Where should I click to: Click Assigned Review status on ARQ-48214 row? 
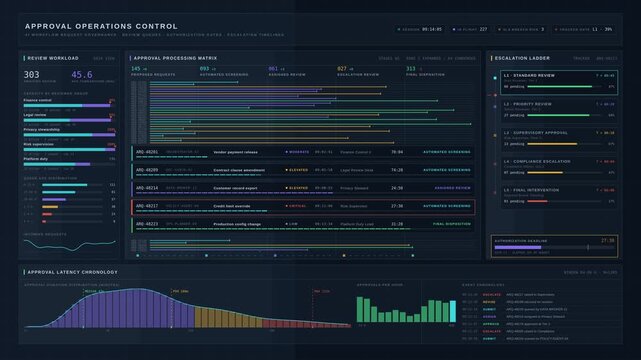tap(452, 188)
